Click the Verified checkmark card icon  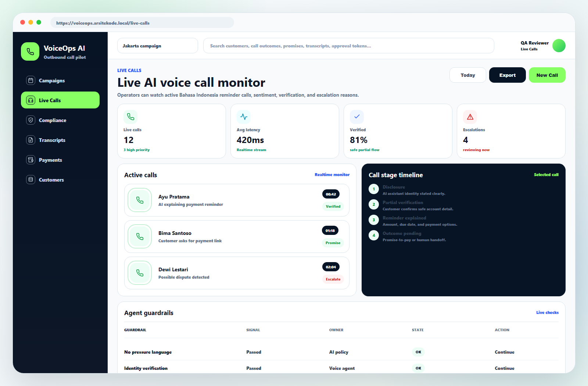tap(357, 117)
